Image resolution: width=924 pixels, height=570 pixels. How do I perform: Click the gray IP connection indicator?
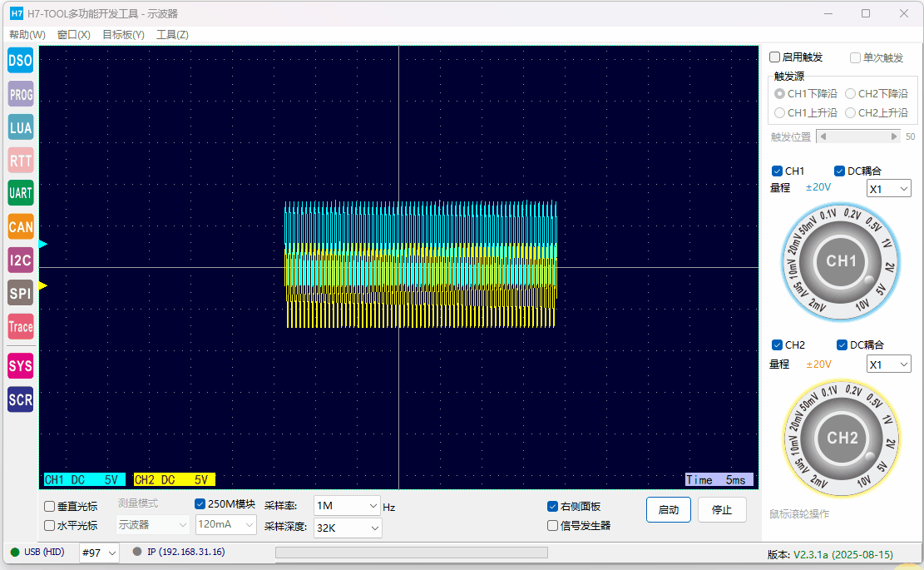pyautogui.click(x=137, y=552)
